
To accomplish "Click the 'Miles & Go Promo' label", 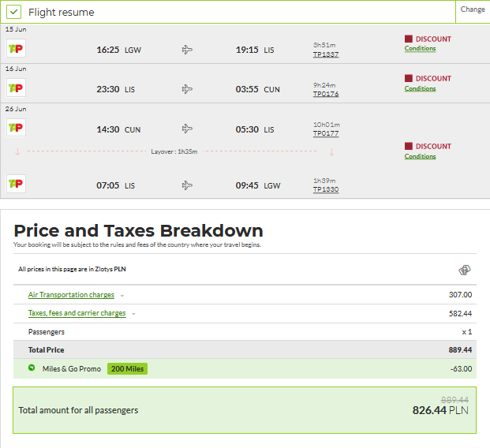I will pos(72,369).
